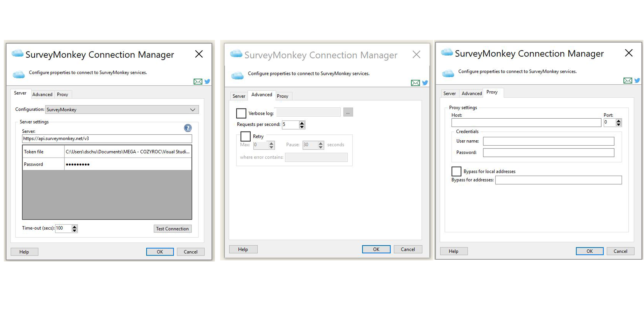
Task: Open the Configuration dropdown showing SurveyMonkey
Action: 122,110
